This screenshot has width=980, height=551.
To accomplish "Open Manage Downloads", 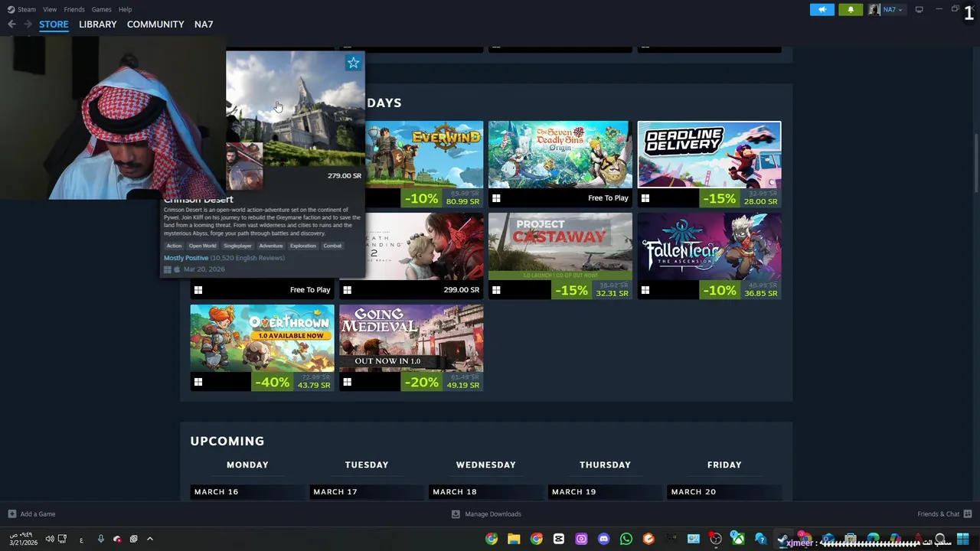I will click(486, 514).
